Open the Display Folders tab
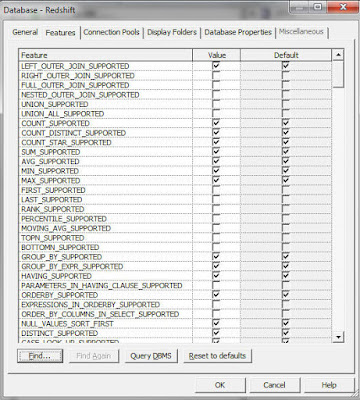This screenshot has height=400, width=360. tap(172, 32)
